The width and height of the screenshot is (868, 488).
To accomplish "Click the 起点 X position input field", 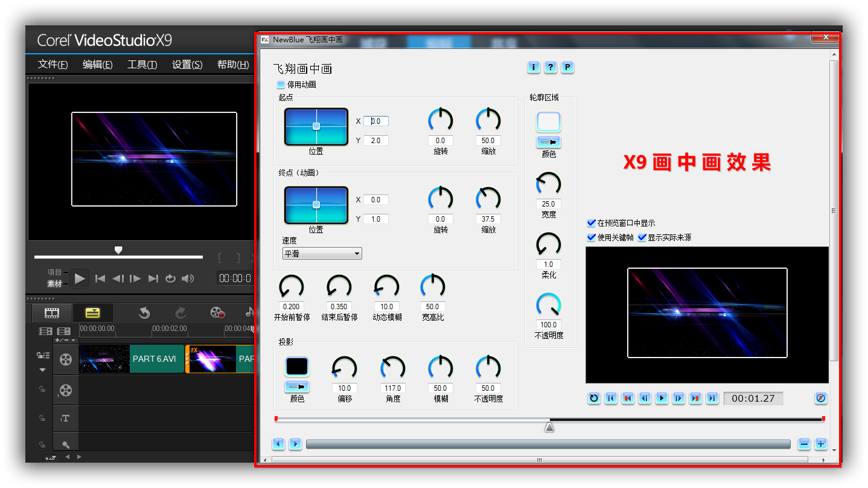I will tap(376, 121).
